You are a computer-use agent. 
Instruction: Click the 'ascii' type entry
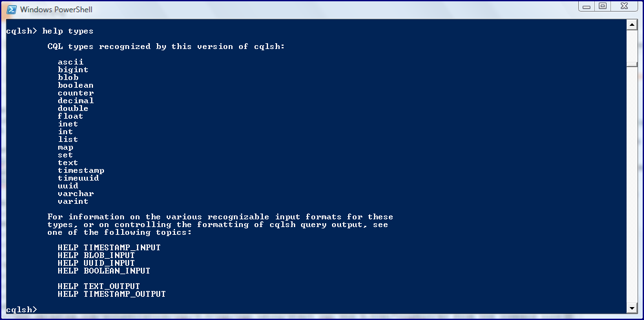70,62
